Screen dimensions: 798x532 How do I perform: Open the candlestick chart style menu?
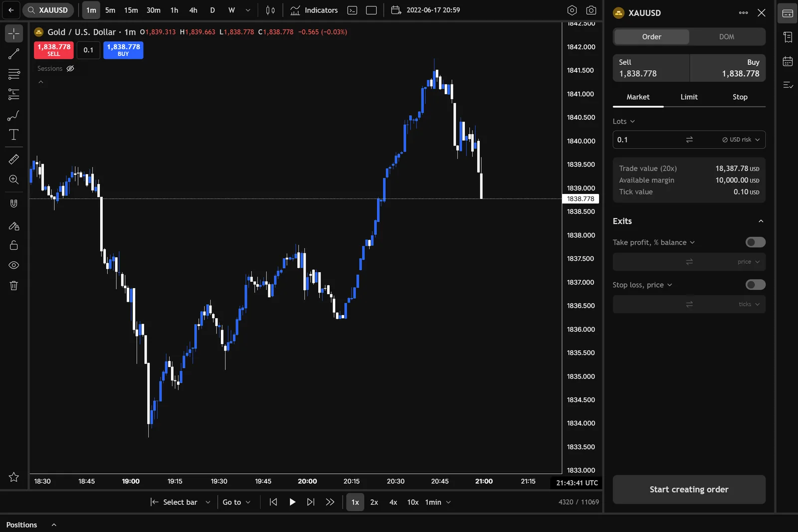point(270,10)
